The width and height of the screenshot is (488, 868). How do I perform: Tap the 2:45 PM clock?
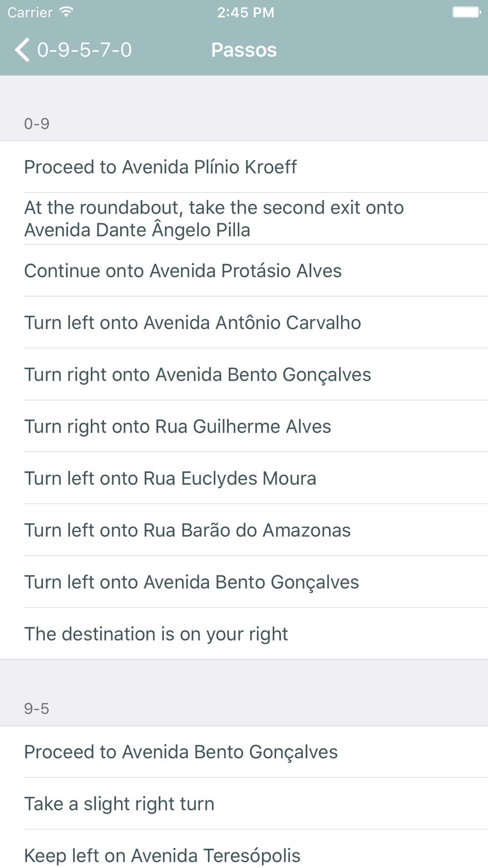point(245,12)
